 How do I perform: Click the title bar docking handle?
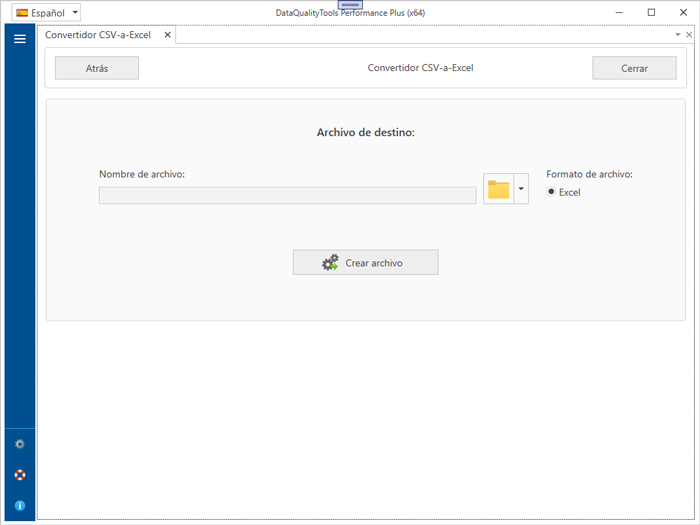tap(350, 4)
